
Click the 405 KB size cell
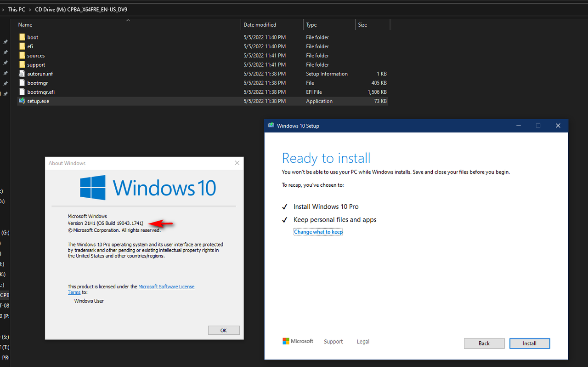(x=379, y=83)
